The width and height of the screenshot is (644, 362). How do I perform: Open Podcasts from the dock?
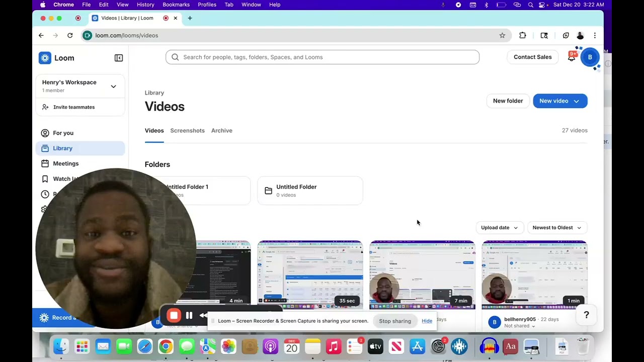pos(271,346)
